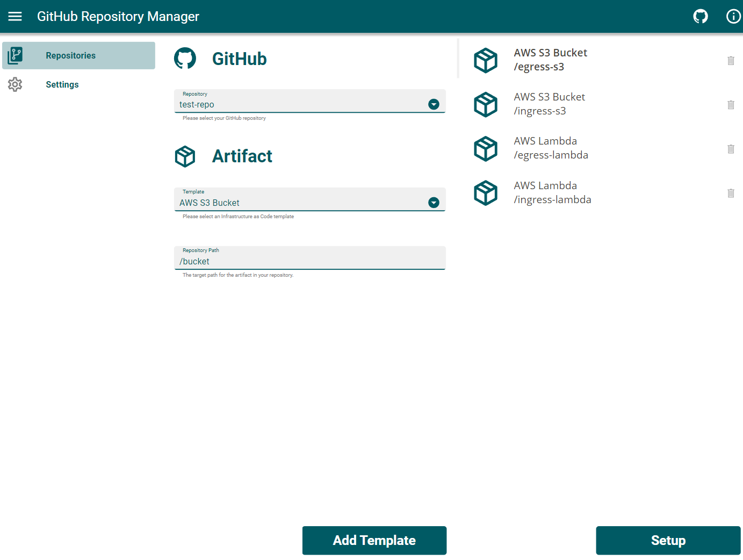Open the Template select showing AWS S3 Bucket
The width and height of the screenshot is (743, 560).
tap(310, 199)
